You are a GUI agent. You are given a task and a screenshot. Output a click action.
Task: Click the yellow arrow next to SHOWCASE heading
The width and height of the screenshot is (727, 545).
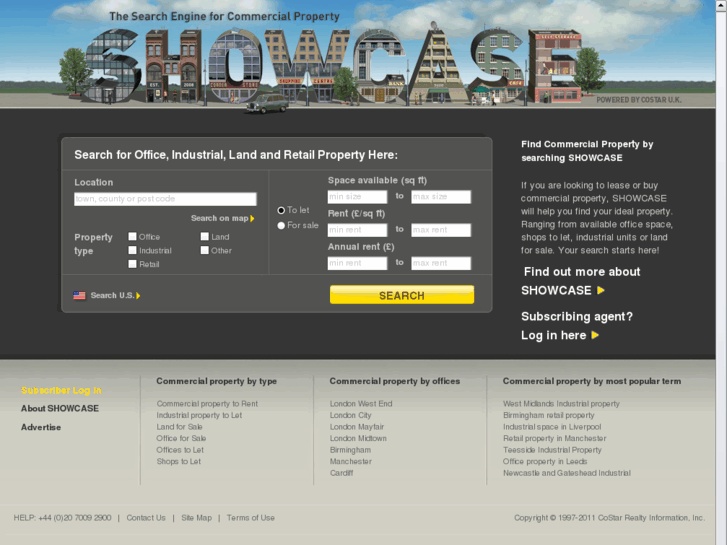click(601, 290)
